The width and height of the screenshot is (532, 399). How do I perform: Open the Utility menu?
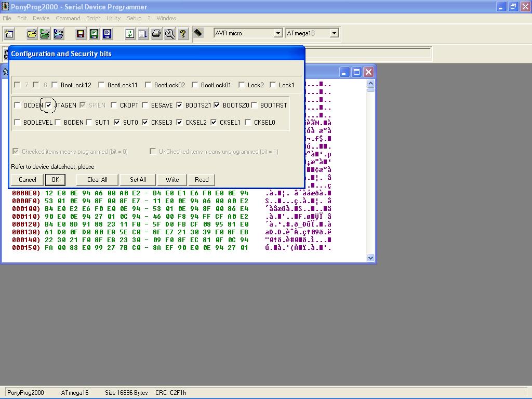click(113, 18)
